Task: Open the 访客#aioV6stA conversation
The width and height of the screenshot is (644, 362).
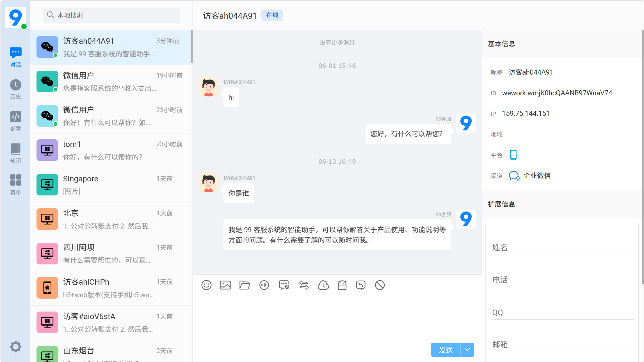Action: [111, 323]
